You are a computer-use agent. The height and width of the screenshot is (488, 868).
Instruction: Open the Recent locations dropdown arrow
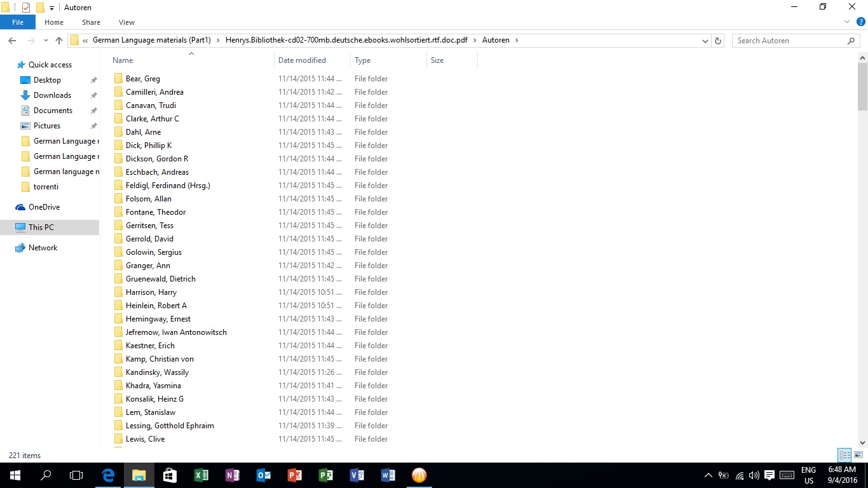tap(46, 41)
